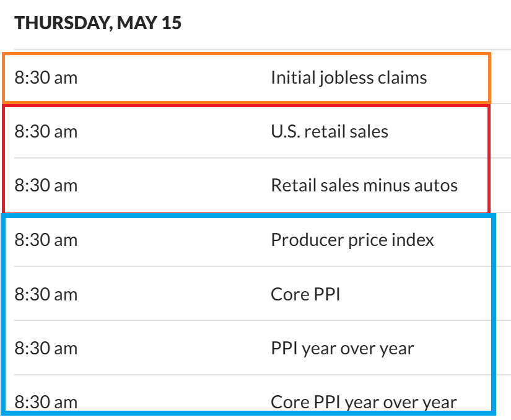This screenshot has width=511, height=420.
Task: Click the 8:30 am time for Producer price index
Action: pyautogui.click(x=46, y=240)
